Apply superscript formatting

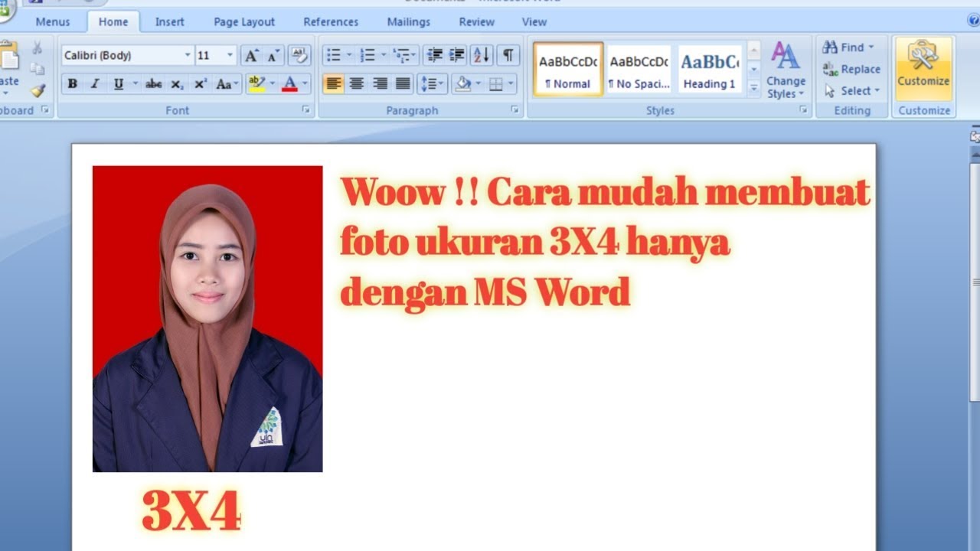(200, 84)
